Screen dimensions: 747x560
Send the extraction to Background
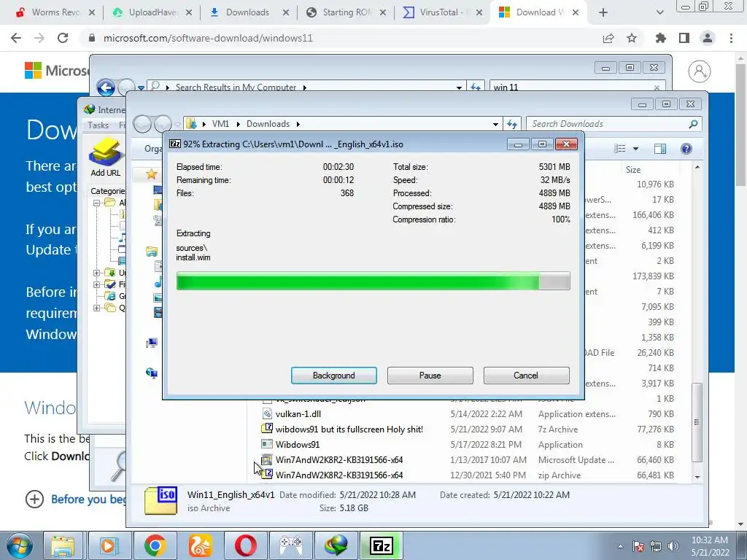click(x=333, y=376)
